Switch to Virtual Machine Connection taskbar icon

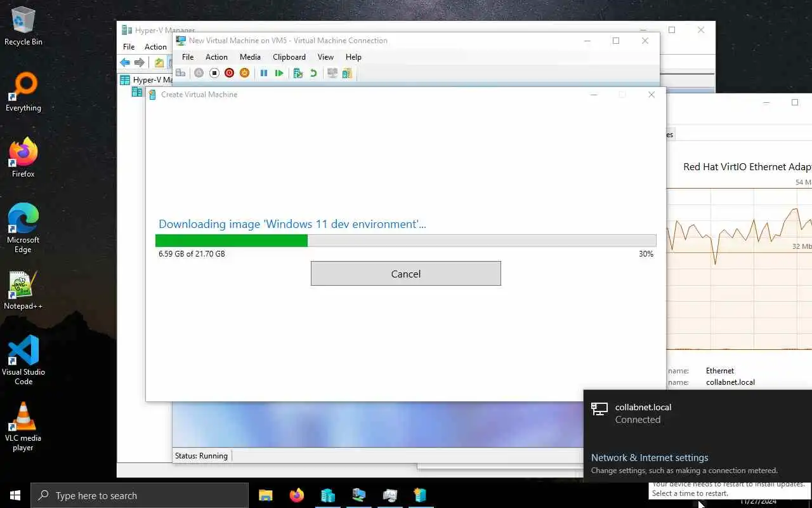tap(359, 495)
